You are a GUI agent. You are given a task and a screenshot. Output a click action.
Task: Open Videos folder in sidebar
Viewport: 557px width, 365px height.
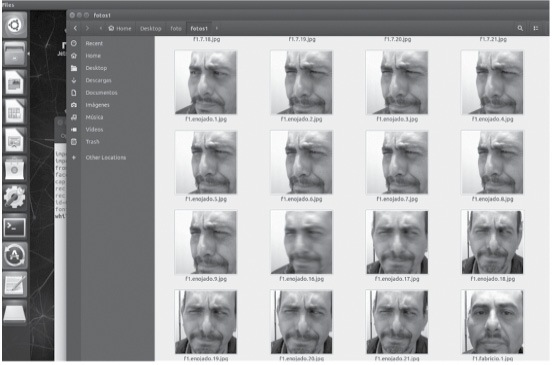pos(94,130)
